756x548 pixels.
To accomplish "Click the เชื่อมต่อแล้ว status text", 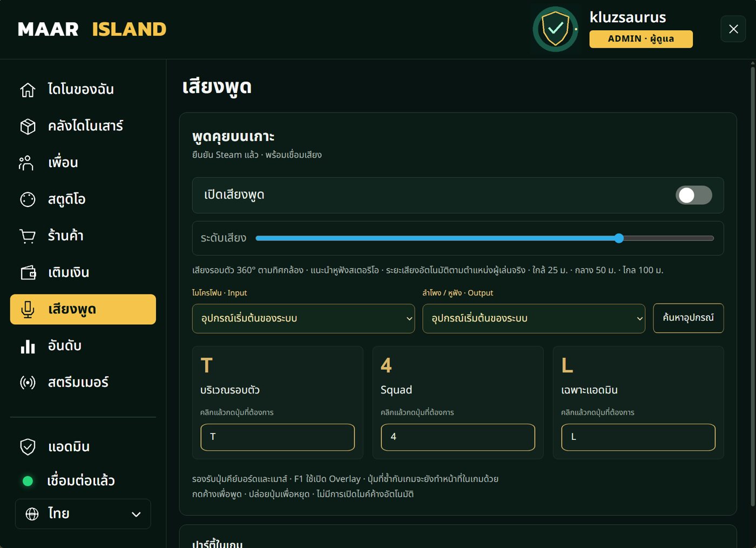I will pos(81,481).
